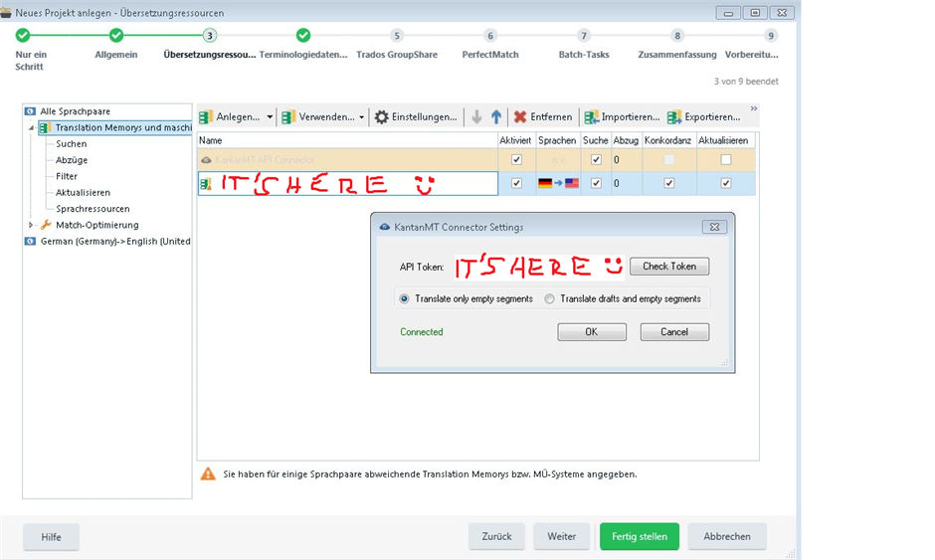Cancel the KantanMT Connector Settings dialog
This screenshot has width=935, height=560.
(674, 331)
